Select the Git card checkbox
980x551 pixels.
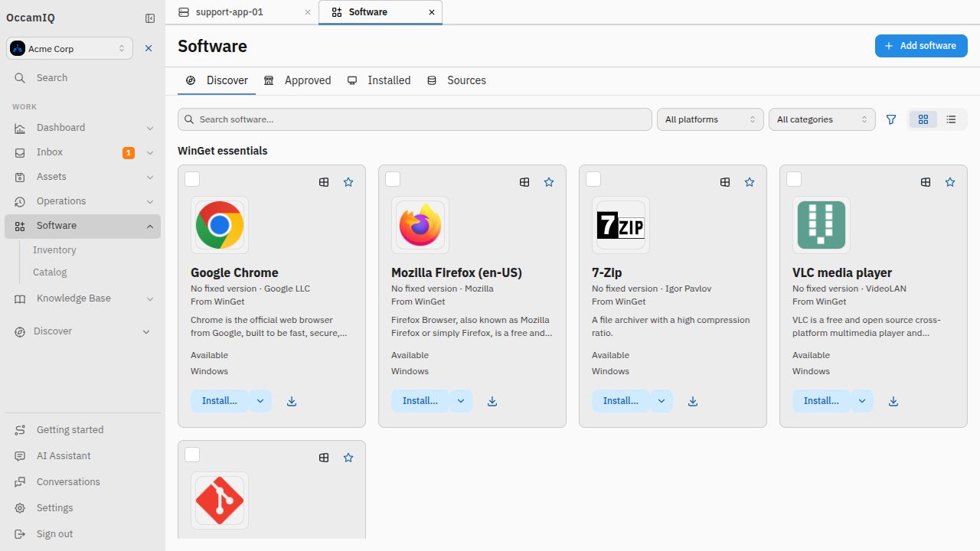click(192, 455)
